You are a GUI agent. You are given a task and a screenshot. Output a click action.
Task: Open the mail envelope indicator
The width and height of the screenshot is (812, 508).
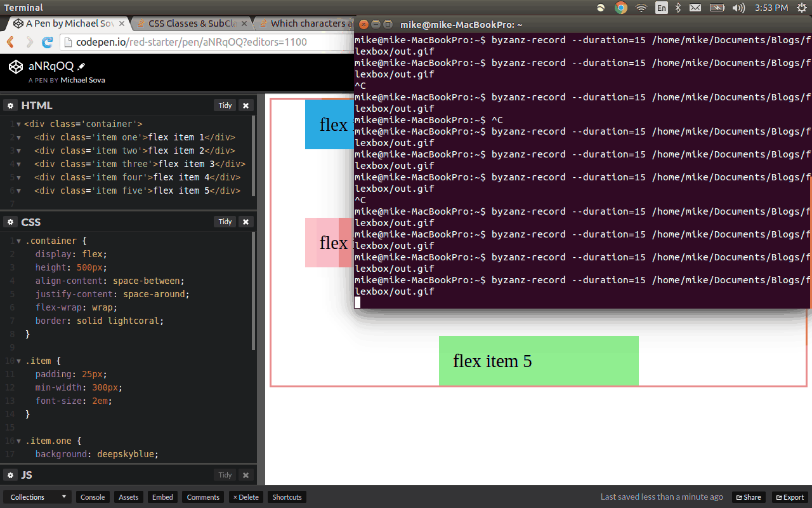coord(695,8)
